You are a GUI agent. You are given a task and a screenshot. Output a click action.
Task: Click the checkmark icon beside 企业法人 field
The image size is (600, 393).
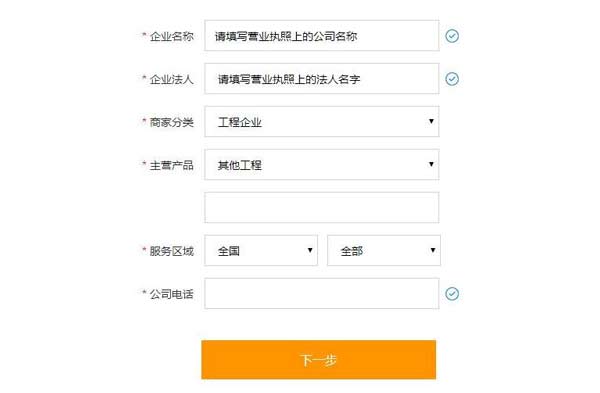(452, 79)
